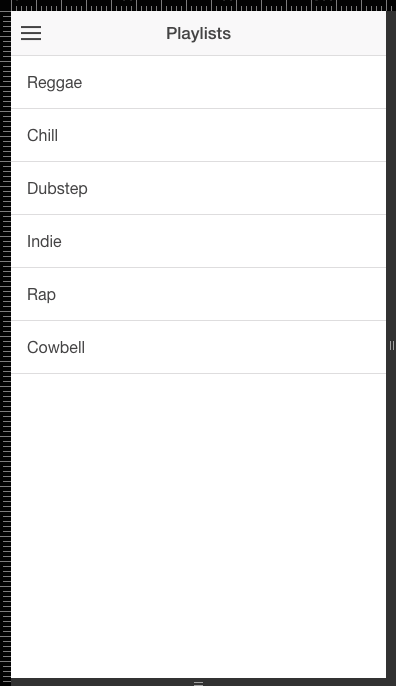Click the ruler origin corner at top-left
The image size is (396, 686).
(x=5, y=5)
